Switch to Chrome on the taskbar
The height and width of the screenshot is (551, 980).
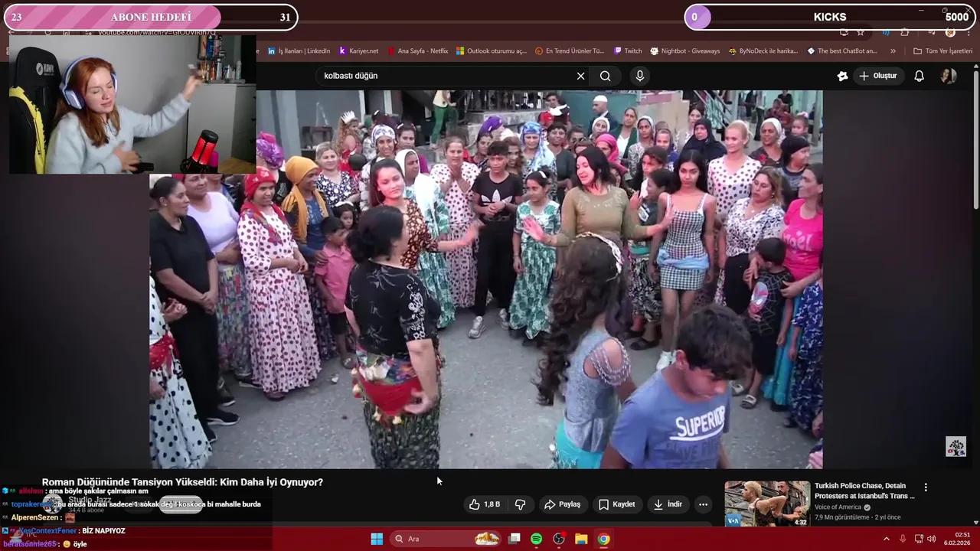point(603,539)
